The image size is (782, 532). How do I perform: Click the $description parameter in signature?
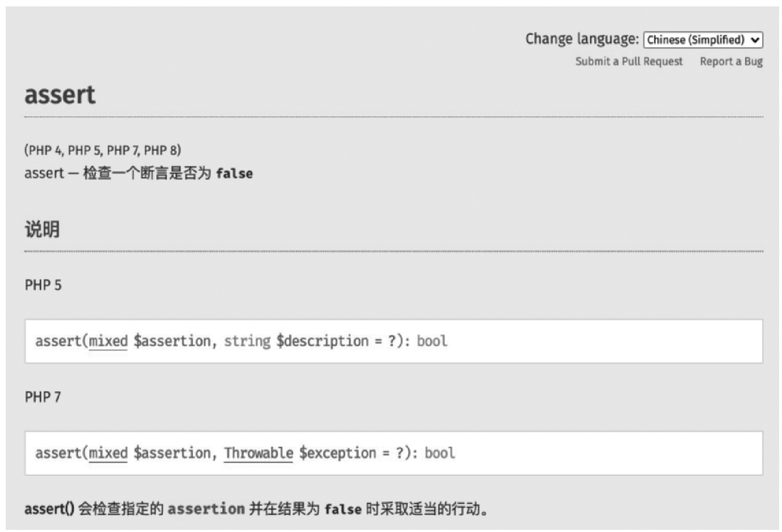pos(322,341)
